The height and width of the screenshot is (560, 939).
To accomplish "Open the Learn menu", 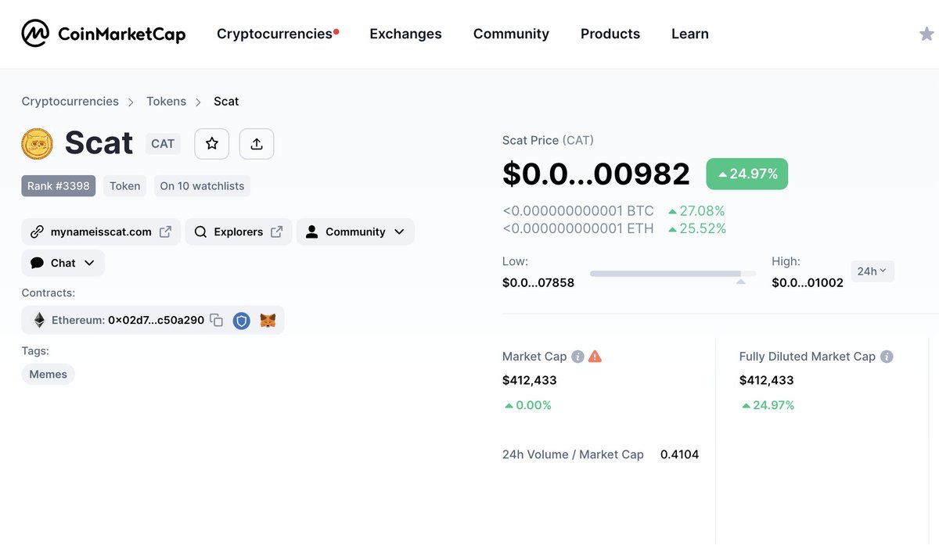I will tap(690, 34).
